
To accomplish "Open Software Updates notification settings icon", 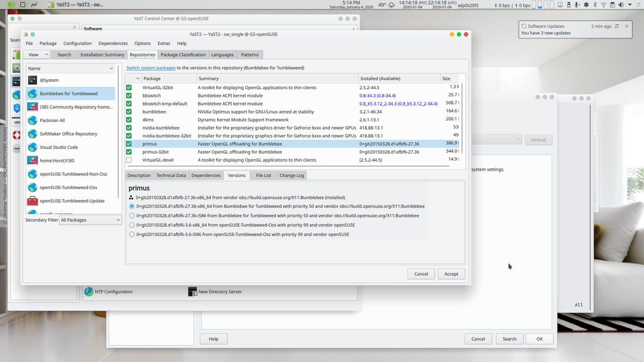I will pos(617,26).
